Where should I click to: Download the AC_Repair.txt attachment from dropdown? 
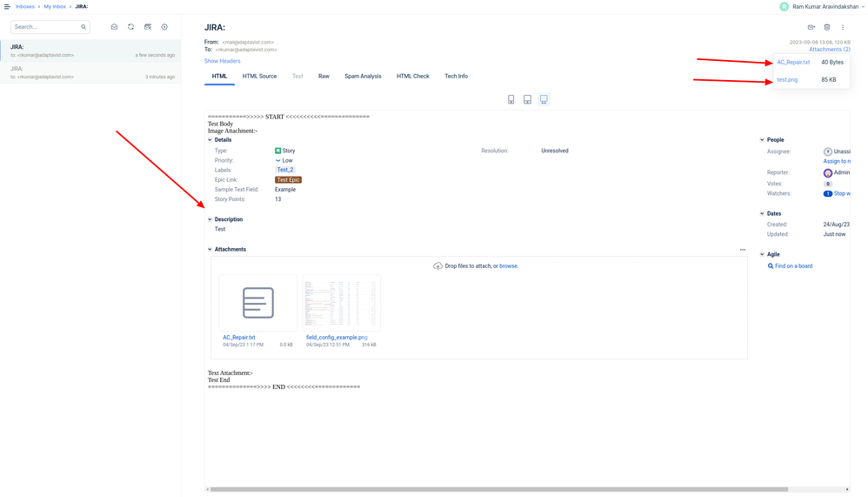[793, 63]
